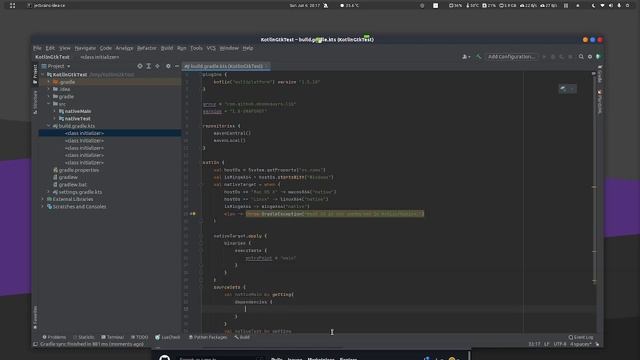The height and width of the screenshot is (360, 640).
Task: Open Python Packages tool window
Action: 208,337
